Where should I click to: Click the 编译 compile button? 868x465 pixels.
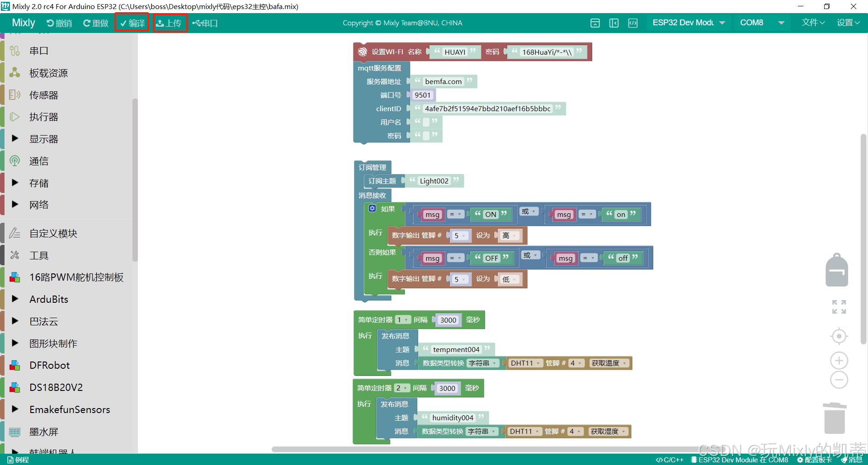coord(132,23)
